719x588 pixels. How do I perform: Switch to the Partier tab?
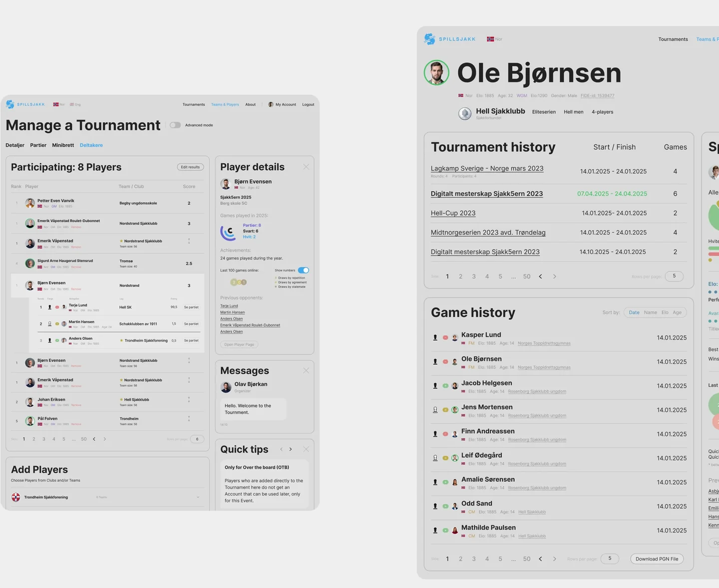pos(38,145)
